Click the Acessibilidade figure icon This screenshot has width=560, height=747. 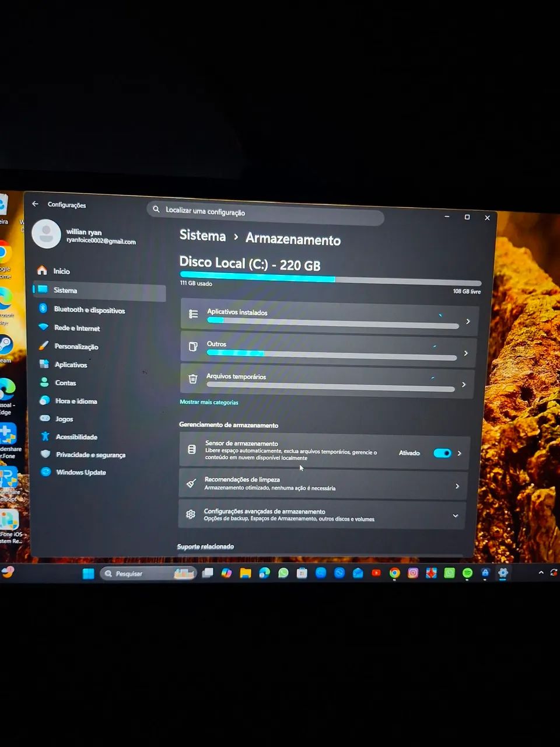(45, 436)
